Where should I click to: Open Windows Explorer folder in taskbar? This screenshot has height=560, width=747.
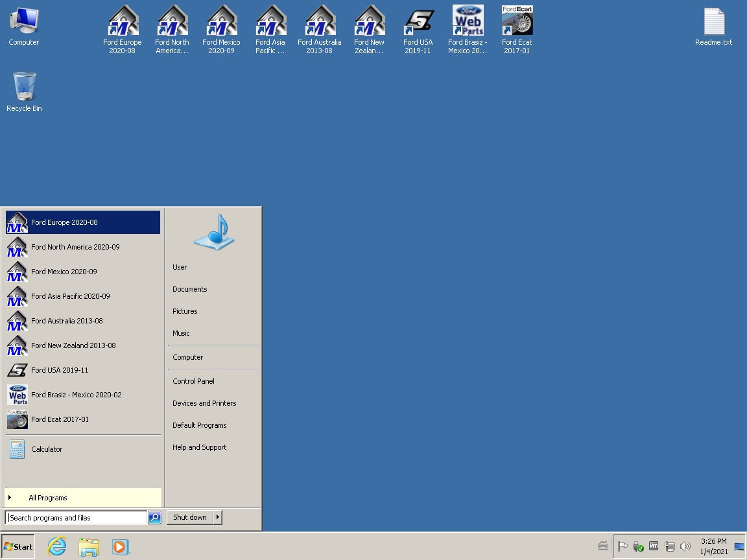click(x=89, y=546)
